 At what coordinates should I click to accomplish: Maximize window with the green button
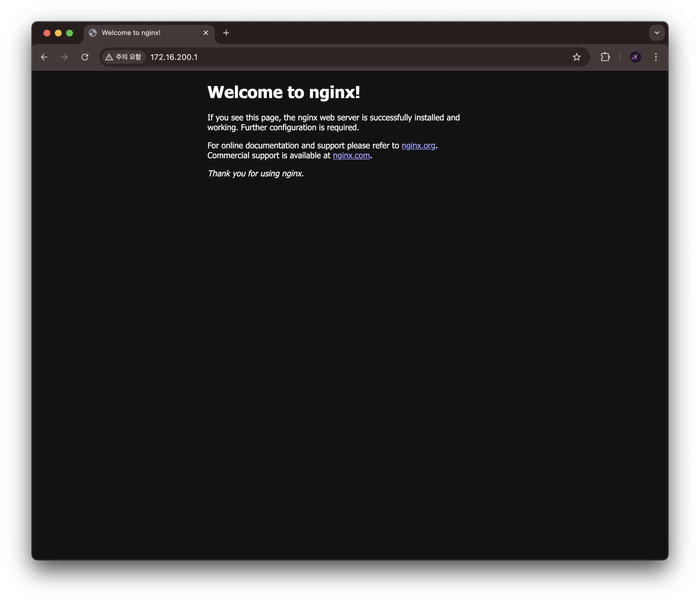coord(70,33)
